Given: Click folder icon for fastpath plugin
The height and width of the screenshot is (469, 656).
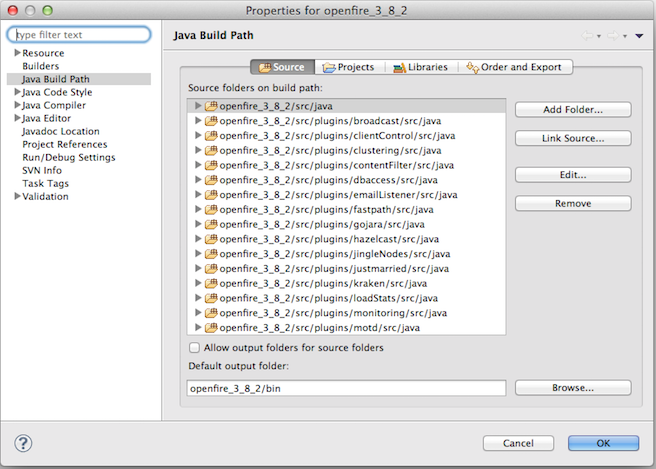Looking at the screenshot, I should point(211,209).
